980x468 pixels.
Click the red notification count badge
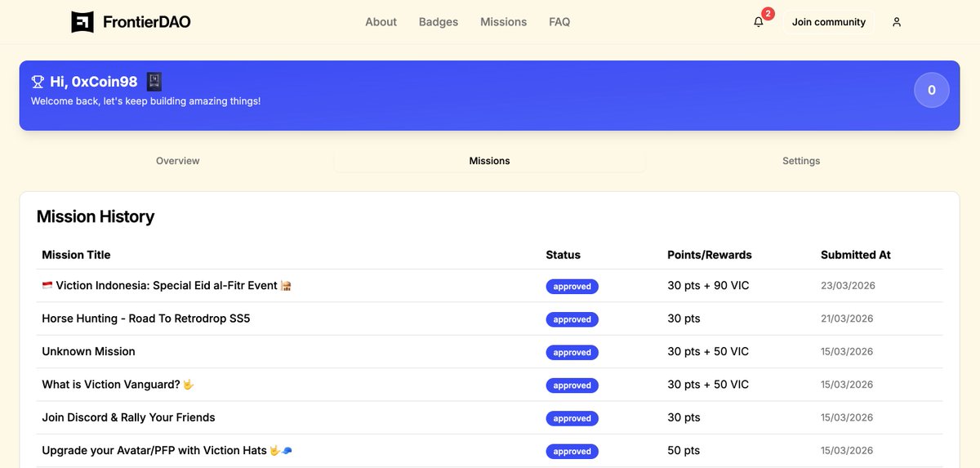click(x=768, y=13)
